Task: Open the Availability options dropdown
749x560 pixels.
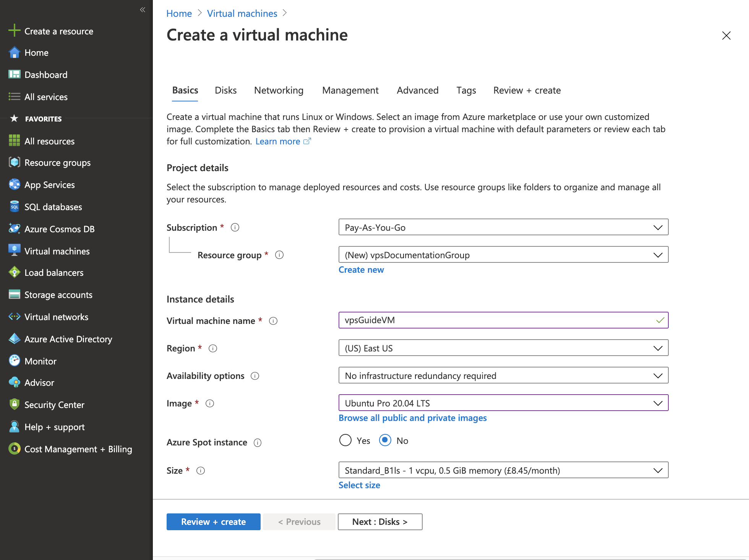Action: pyautogui.click(x=503, y=375)
